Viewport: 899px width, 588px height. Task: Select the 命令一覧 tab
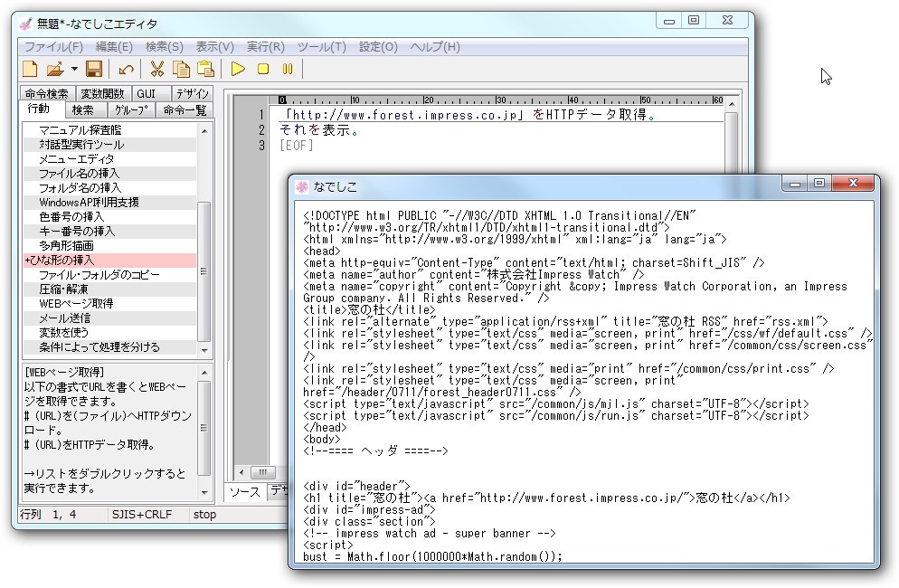(185, 109)
